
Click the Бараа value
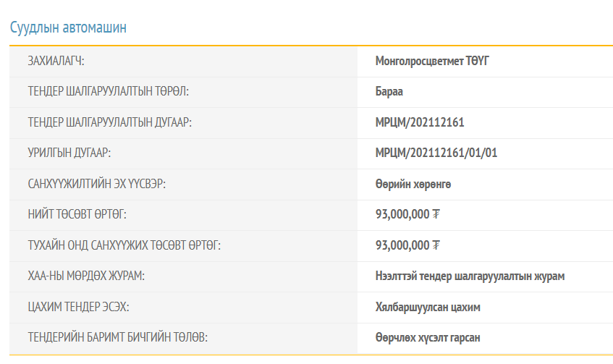click(389, 91)
